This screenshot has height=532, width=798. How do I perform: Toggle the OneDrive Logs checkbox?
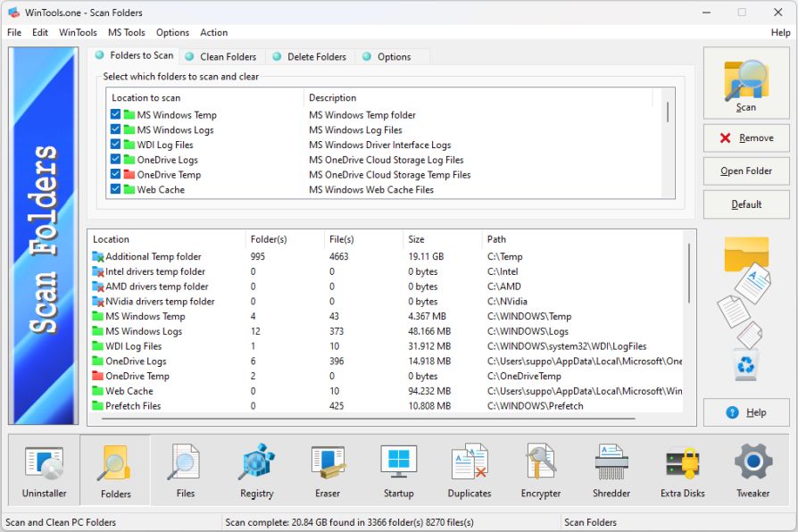coord(115,159)
